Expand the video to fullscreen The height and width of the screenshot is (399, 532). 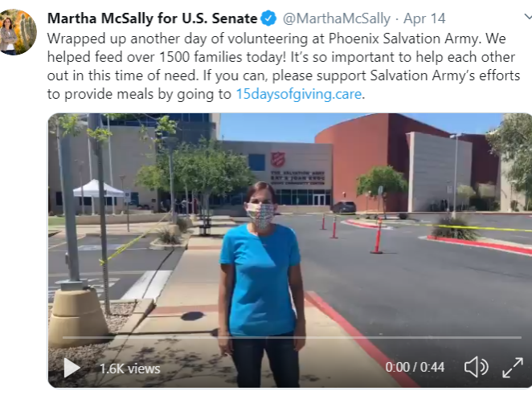513,368
